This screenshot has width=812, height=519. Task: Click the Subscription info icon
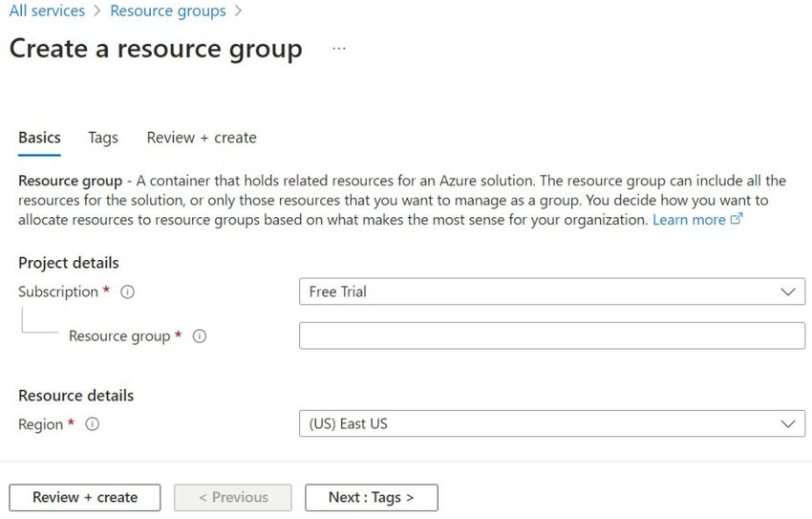pos(127,292)
